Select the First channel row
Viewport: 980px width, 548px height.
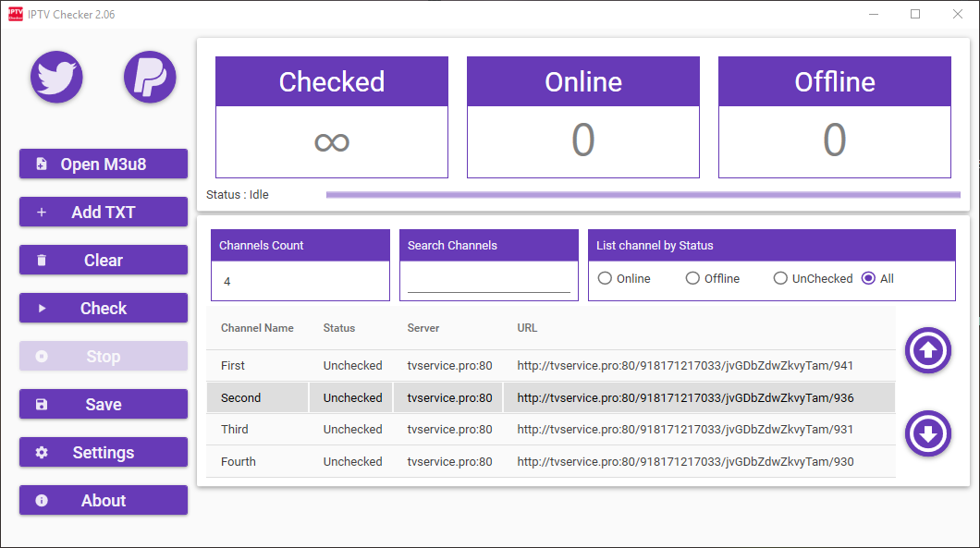[551, 366]
